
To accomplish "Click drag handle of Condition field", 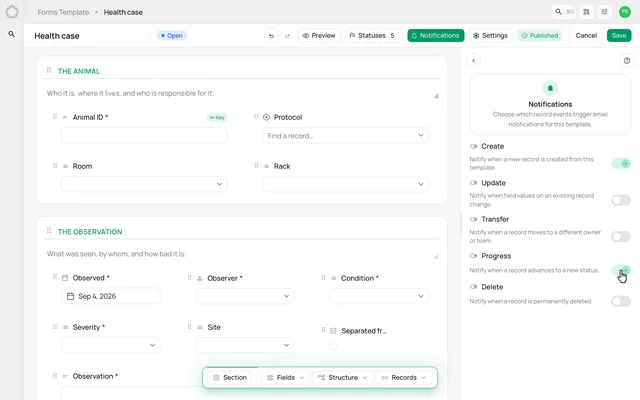I will 323,278.
